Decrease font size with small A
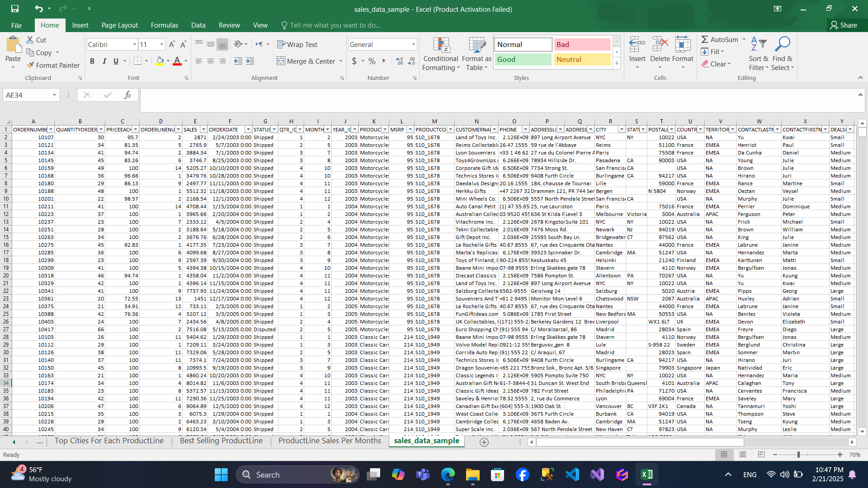Viewport: 868px width, 488px height. pyautogui.click(x=183, y=44)
